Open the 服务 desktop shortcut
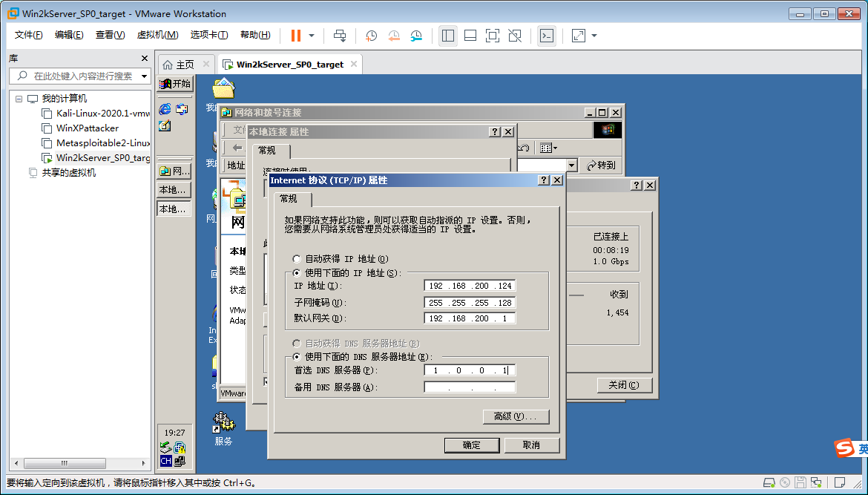868x495 pixels. tap(223, 428)
